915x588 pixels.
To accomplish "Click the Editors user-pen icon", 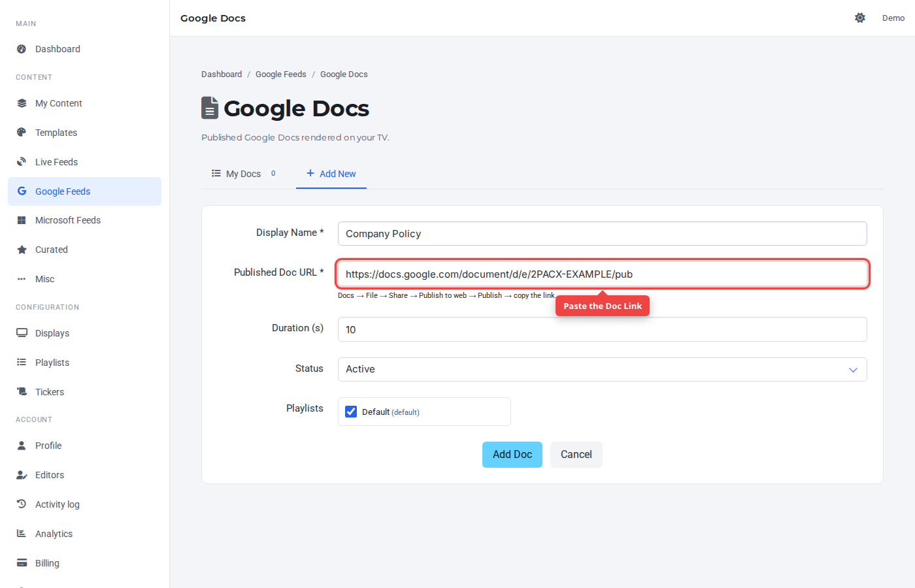I will 22,475.
